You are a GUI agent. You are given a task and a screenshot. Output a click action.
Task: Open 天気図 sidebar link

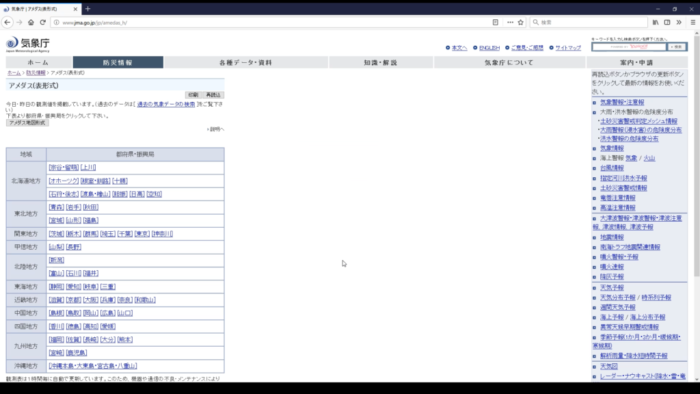click(x=608, y=366)
